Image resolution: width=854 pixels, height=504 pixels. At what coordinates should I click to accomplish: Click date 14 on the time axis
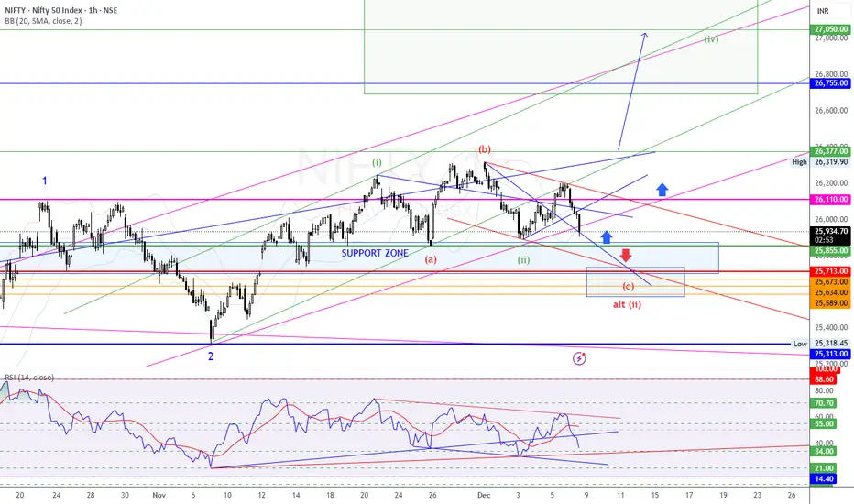296,495
